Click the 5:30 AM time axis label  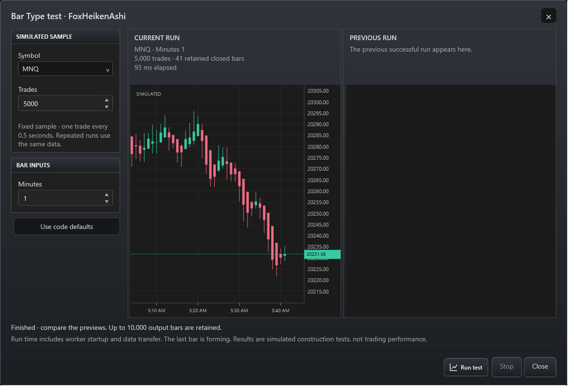tap(239, 311)
